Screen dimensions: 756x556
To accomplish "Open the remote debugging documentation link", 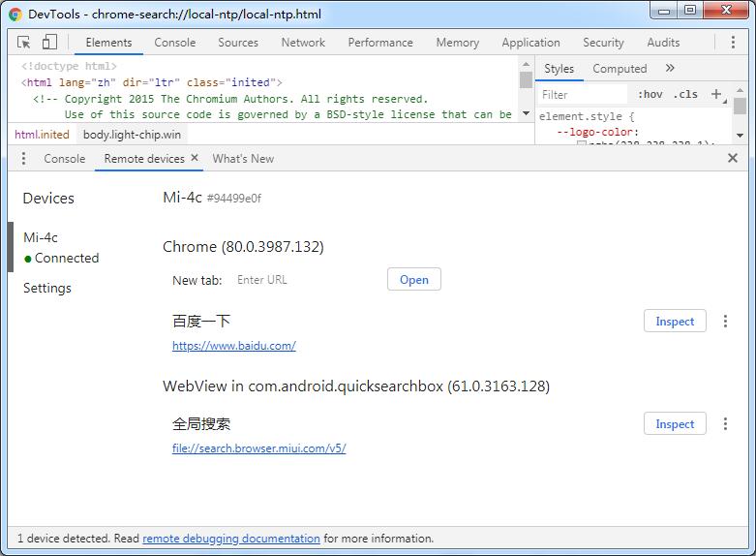I will point(231,539).
